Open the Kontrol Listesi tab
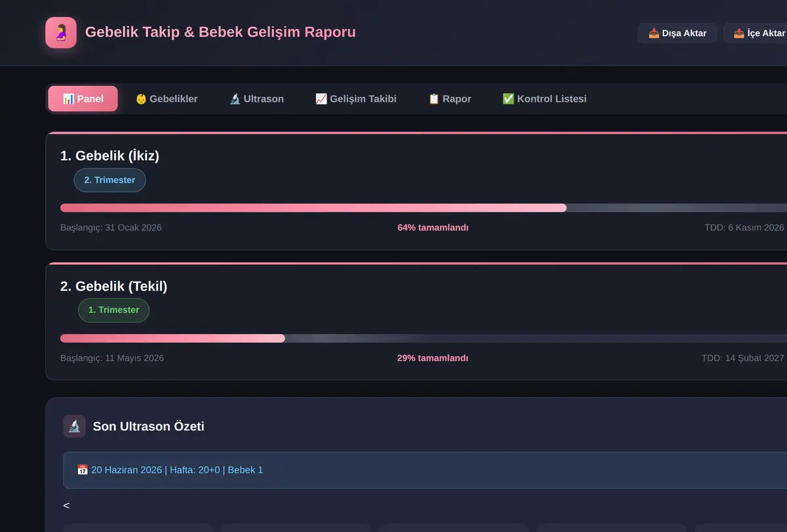 [544, 99]
